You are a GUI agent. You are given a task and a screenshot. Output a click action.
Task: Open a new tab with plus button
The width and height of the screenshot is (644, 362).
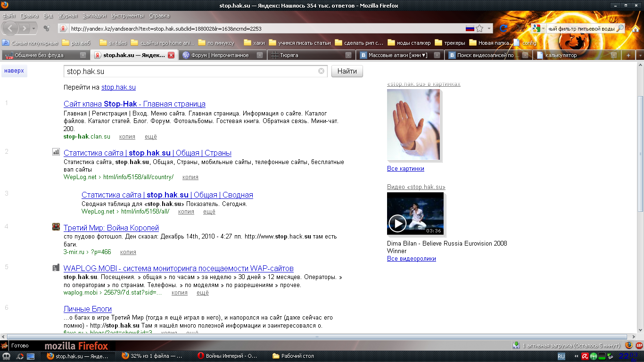628,55
